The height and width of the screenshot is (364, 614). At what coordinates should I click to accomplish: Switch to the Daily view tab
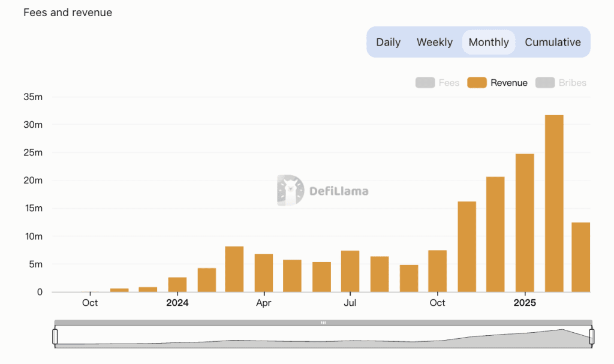(388, 42)
